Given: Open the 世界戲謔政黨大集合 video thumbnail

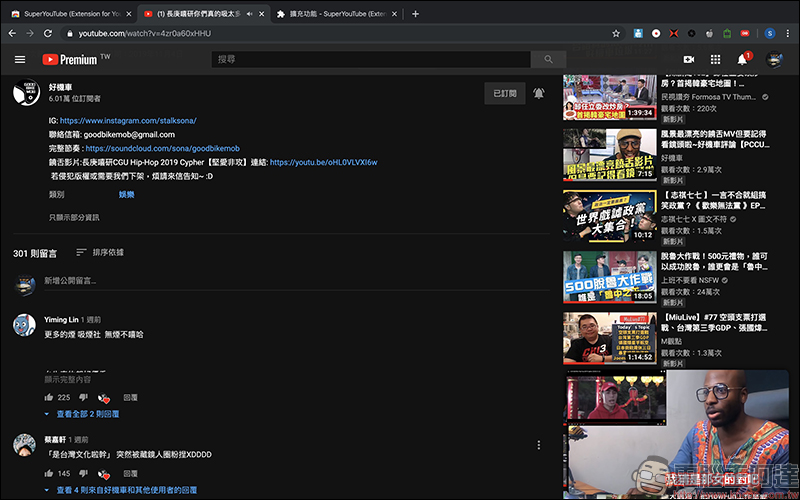Looking at the screenshot, I should point(610,216).
